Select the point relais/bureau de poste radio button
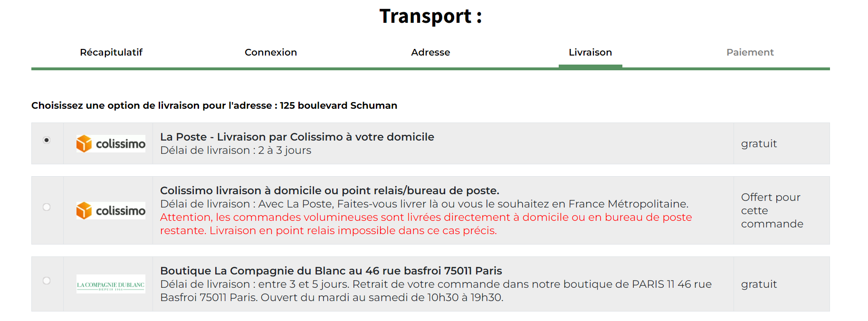This screenshot has width=868, height=321. pyautogui.click(x=47, y=207)
